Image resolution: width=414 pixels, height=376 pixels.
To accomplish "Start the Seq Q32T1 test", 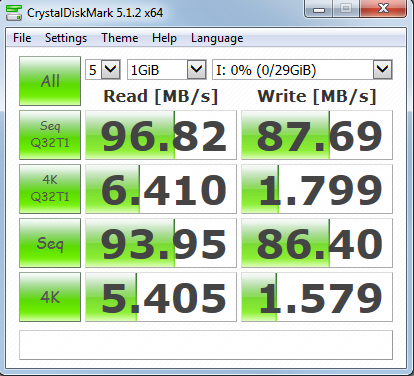I will (50, 135).
